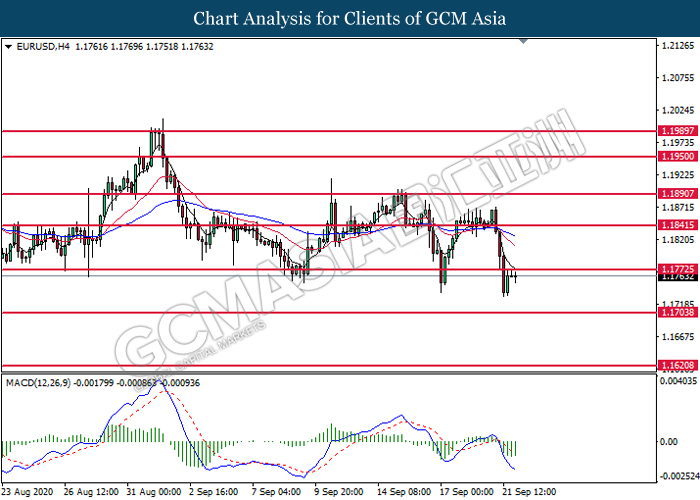
Task: Click the 9 Sep 20:00 time label
Action: pos(339,492)
